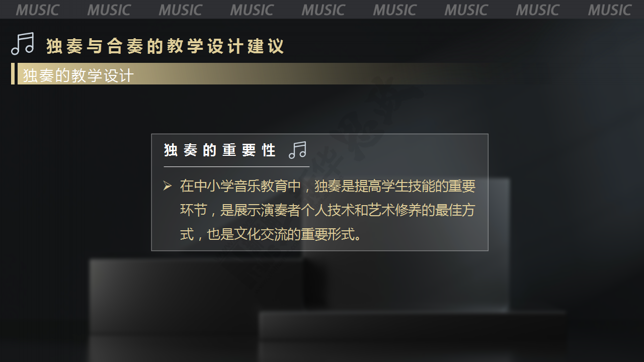This screenshot has height=362, width=644.
Task: Click the rightmost MUSIC word in the banner
Action: click(609, 10)
